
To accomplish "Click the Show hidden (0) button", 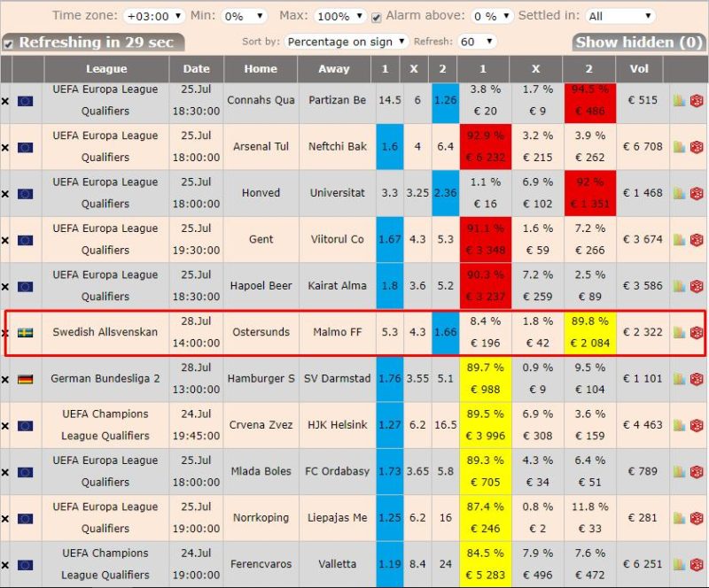I will click(x=639, y=43).
